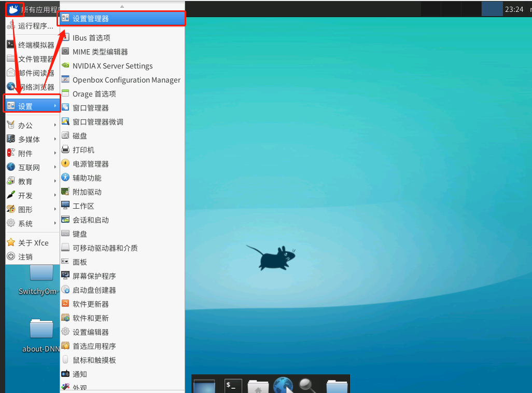Screen dimensions: 532x393
Task: Select 窗口管理器微调 menu item
Action: point(122,122)
